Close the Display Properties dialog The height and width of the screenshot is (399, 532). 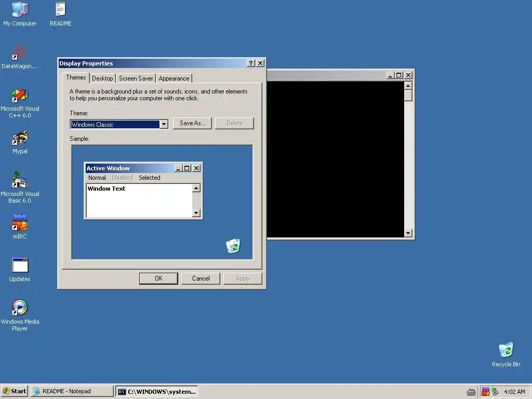pyautogui.click(x=260, y=63)
